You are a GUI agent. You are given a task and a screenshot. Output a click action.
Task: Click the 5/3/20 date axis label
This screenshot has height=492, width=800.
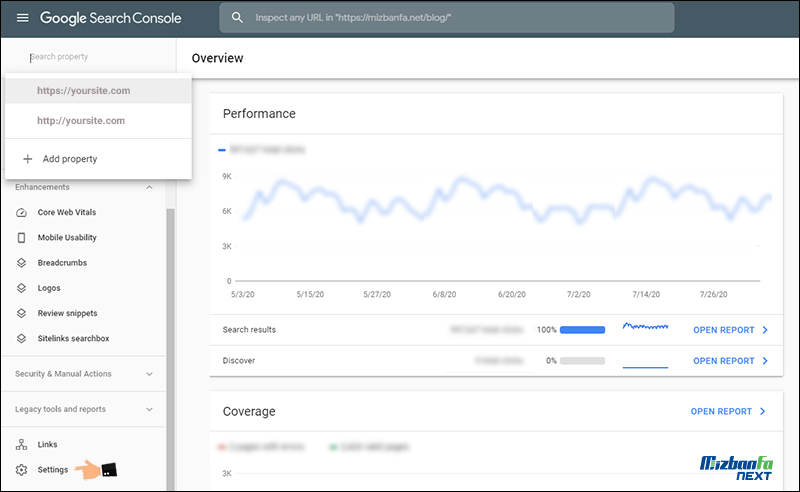pyautogui.click(x=243, y=294)
